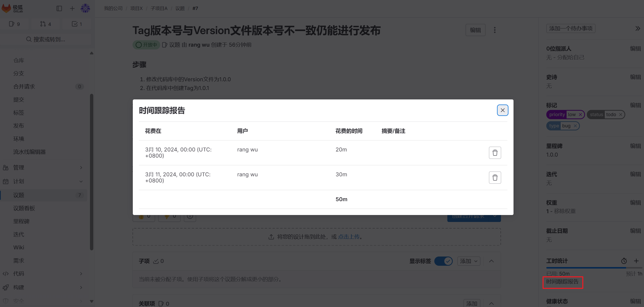
Task: Remove the priority low label
Action: (x=580, y=115)
